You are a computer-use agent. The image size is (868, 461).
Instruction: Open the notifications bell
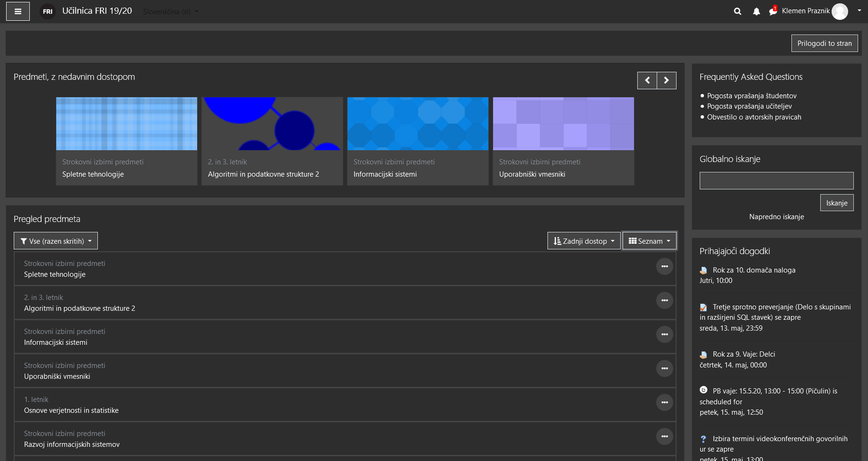tap(756, 11)
